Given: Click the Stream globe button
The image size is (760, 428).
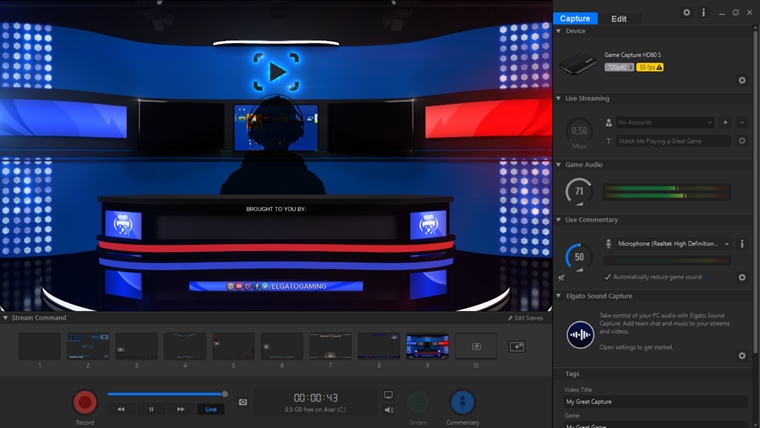Looking at the screenshot, I should 418,402.
